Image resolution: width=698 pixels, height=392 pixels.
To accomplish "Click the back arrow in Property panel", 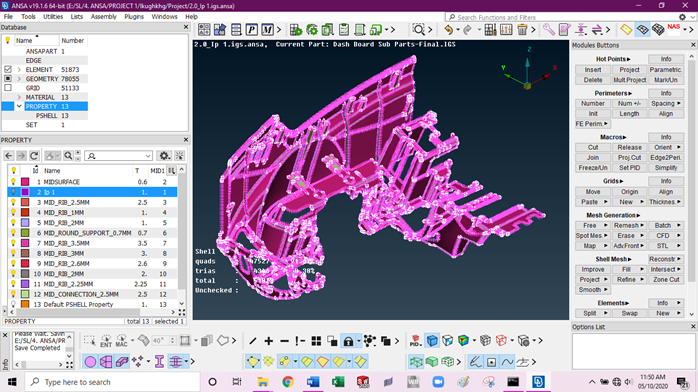I will coord(8,156).
